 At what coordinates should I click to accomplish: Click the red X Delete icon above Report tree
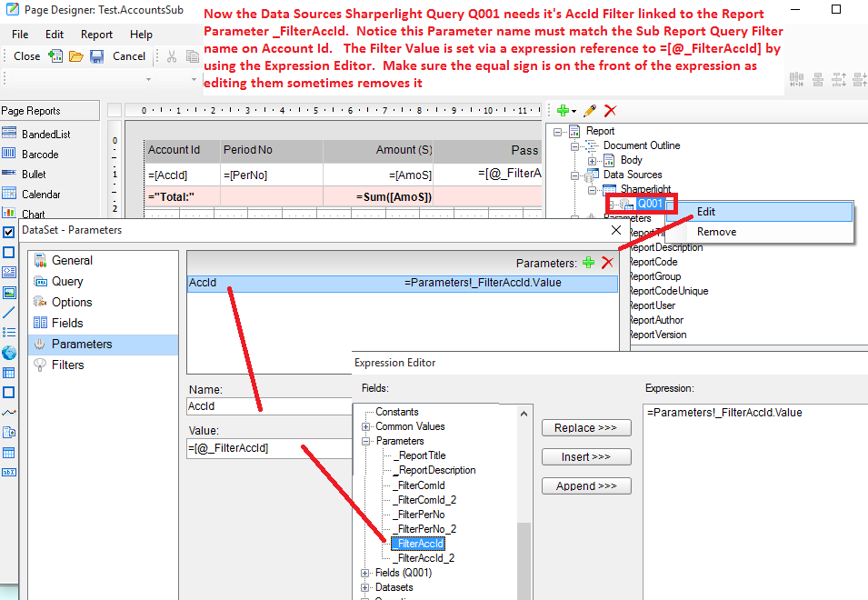tap(610, 110)
